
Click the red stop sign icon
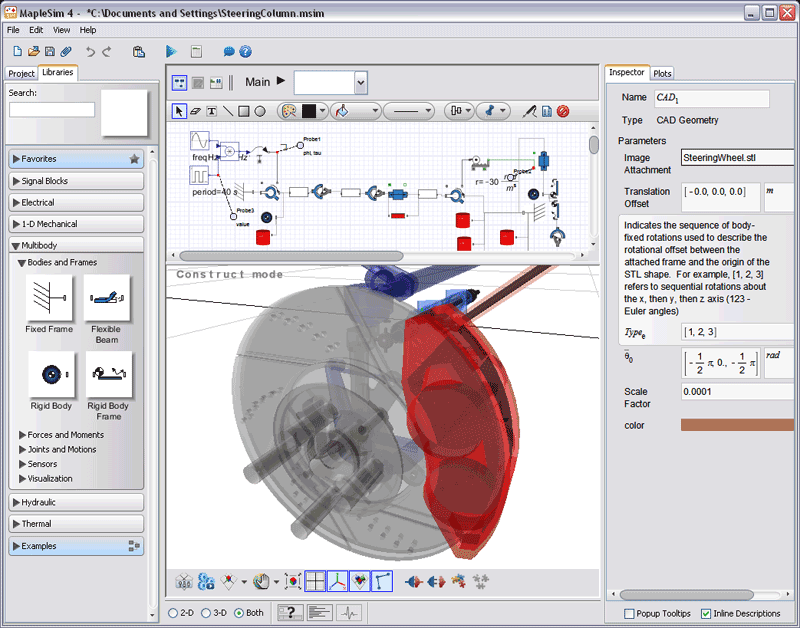point(563,111)
